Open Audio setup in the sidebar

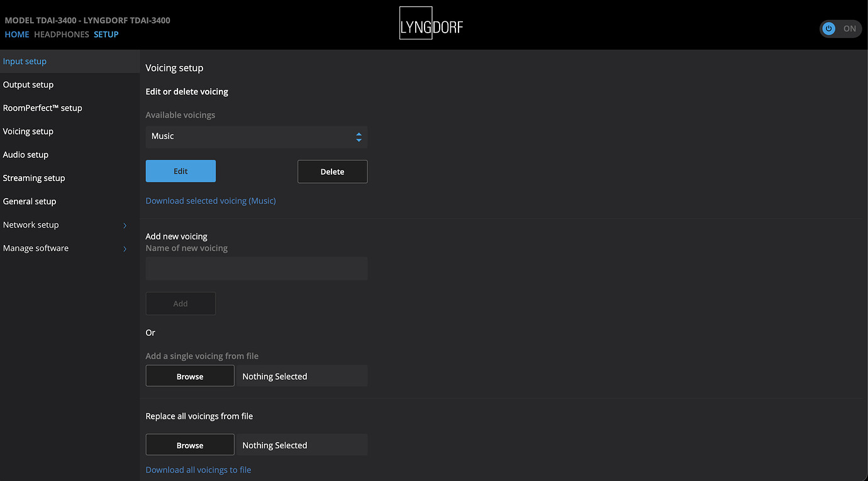point(70,155)
